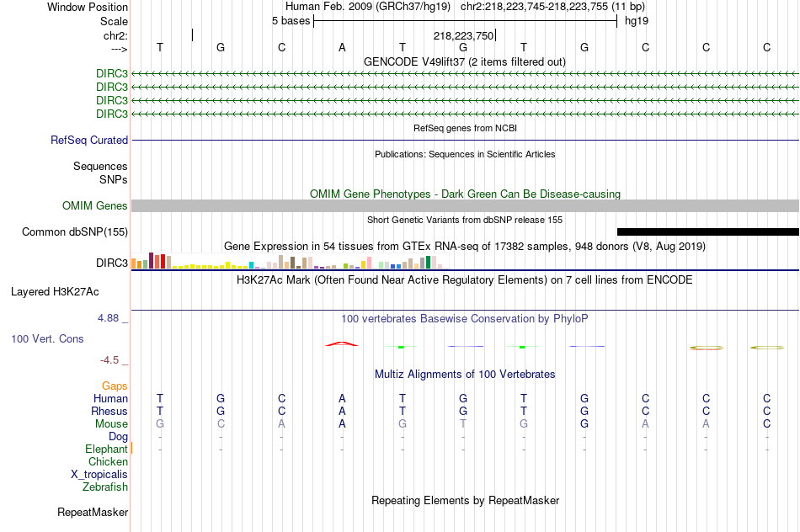The height and width of the screenshot is (532, 800).
Task: Select the RefSeq Curated blue intron line
Action: [x=465, y=140]
